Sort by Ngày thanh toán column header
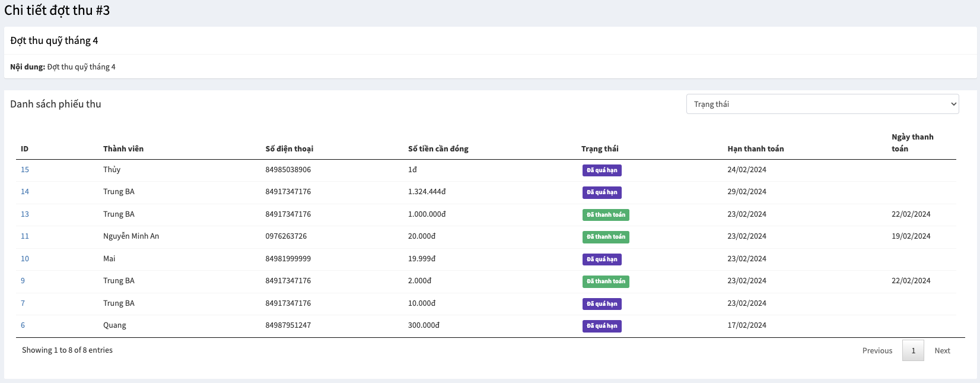Screen dimensions: 980x383 pyautogui.click(x=912, y=143)
